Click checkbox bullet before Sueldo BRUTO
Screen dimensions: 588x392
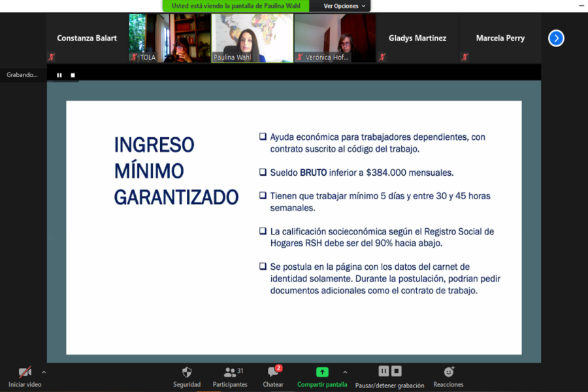263,172
